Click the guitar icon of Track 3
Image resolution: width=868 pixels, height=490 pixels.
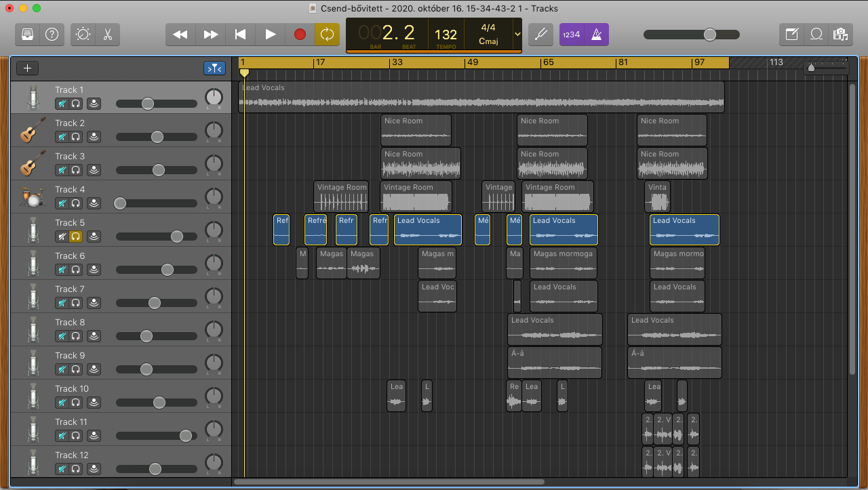tap(32, 164)
